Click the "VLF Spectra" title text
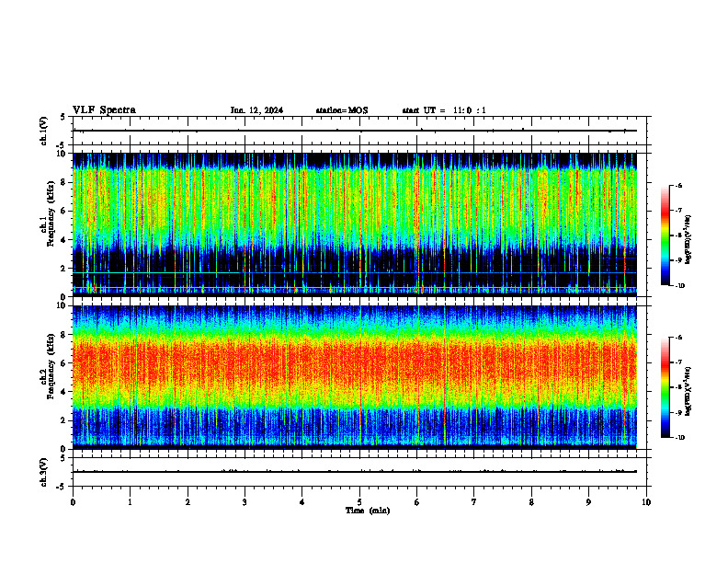728x563 pixels. point(104,110)
